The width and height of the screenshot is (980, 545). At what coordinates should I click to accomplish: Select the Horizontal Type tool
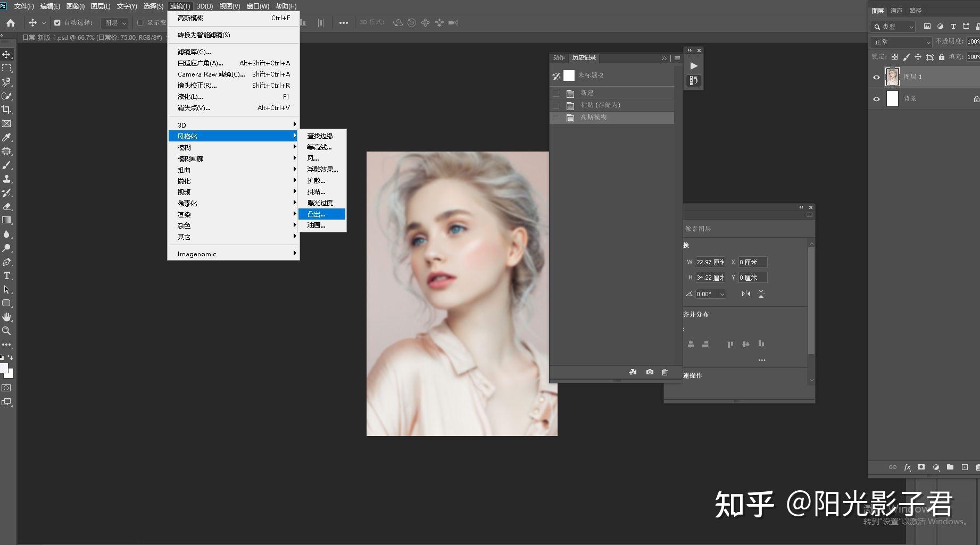click(7, 275)
